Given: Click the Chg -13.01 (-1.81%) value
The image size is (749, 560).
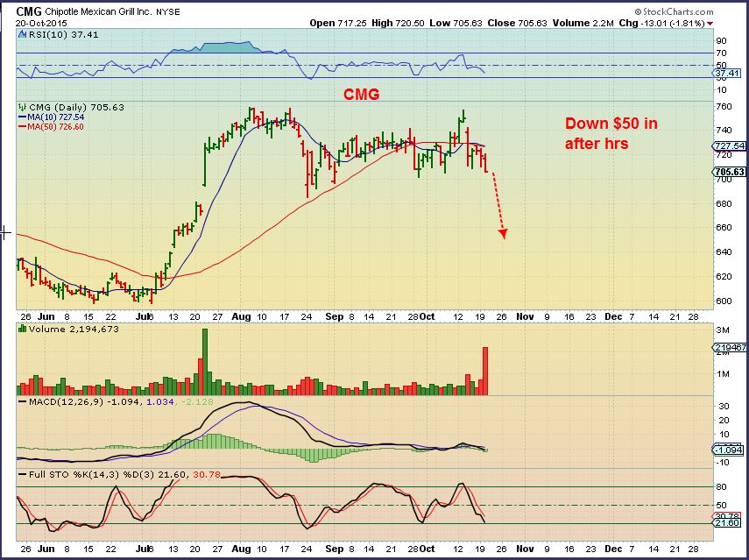Looking at the screenshot, I should [x=661, y=23].
